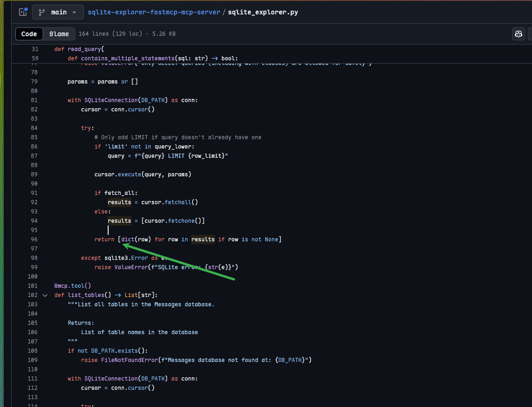Open the main branch selector dropdown

point(58,12)
